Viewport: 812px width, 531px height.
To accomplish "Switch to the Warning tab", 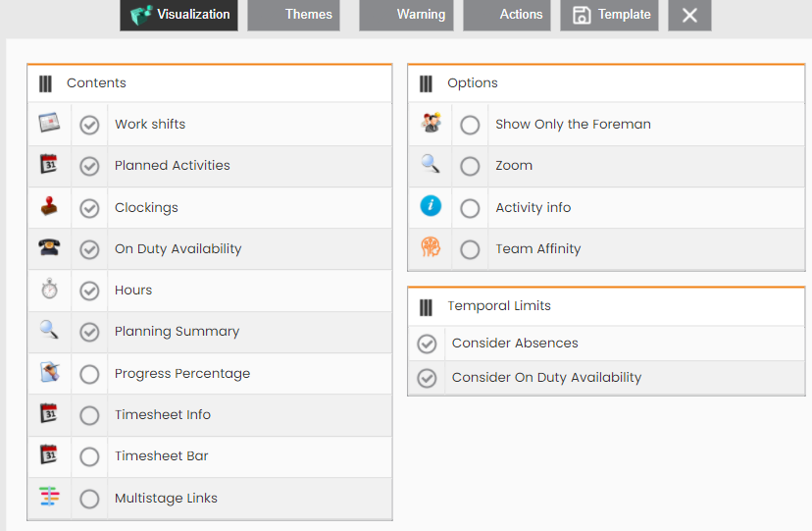I will click(x=407, y=15).
